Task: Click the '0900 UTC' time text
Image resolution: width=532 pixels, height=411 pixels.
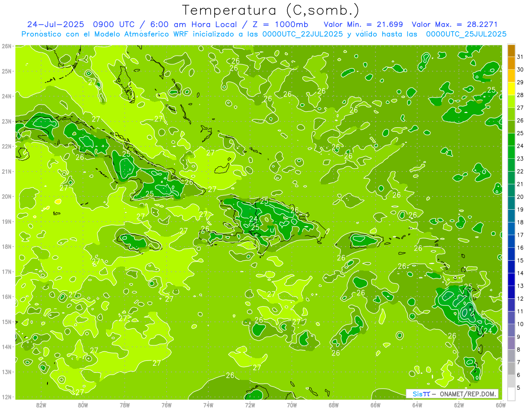Action: click(115, 24)
